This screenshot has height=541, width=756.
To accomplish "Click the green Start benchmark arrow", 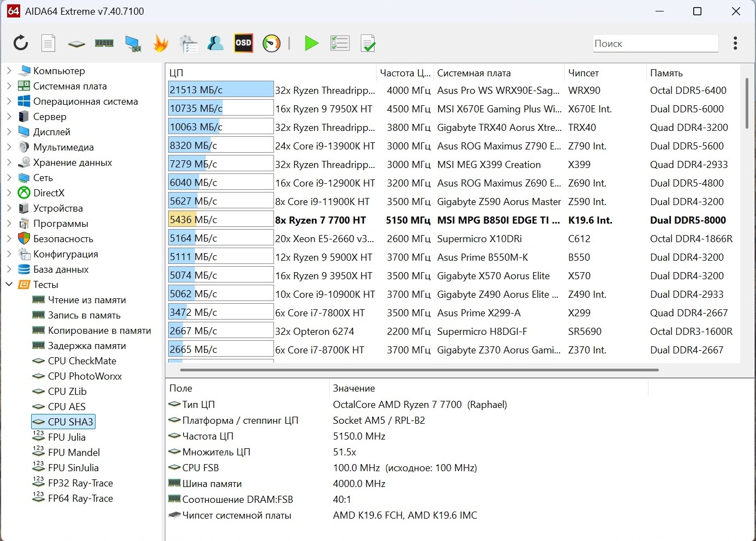I will coord(311,43).
